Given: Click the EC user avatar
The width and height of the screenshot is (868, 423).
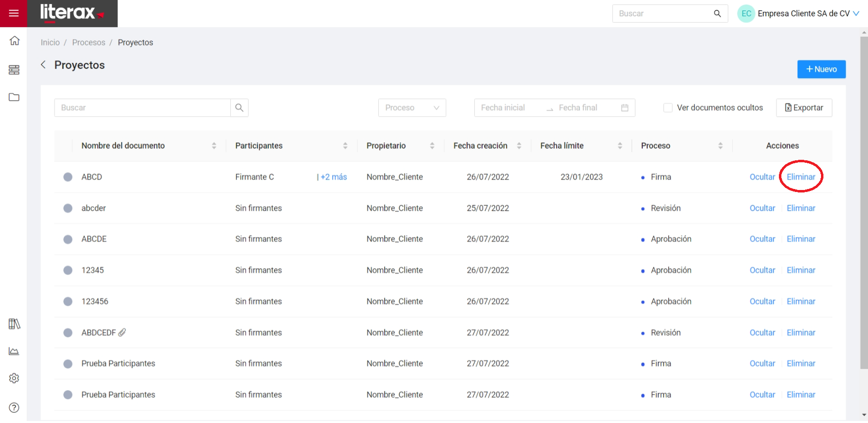Looking at the screenshot, I should coord(746,13).
